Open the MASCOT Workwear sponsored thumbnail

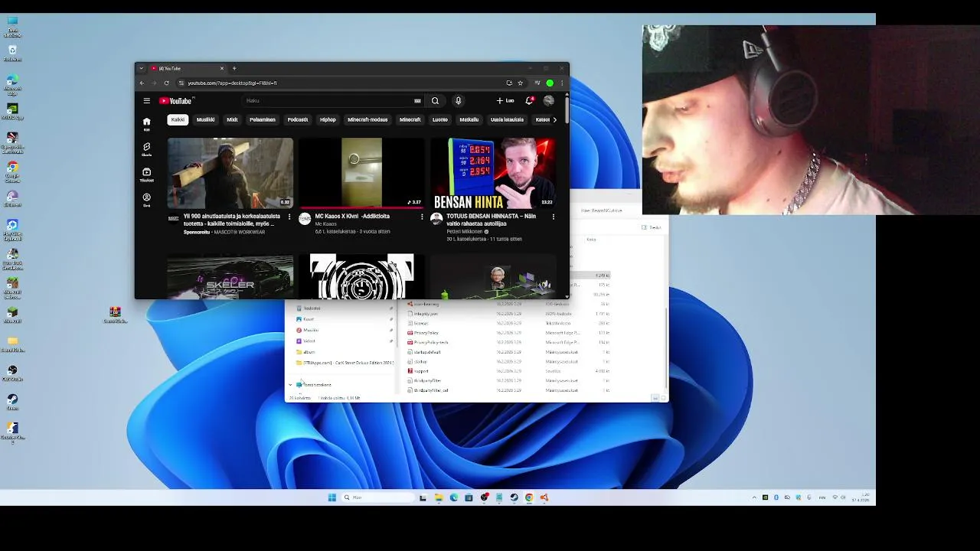coord(230,173)
